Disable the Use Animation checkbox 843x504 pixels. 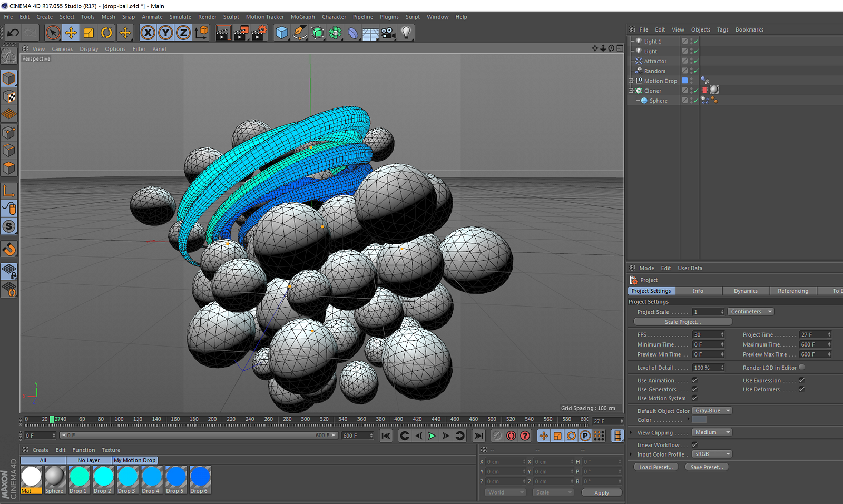coord(694,380)
